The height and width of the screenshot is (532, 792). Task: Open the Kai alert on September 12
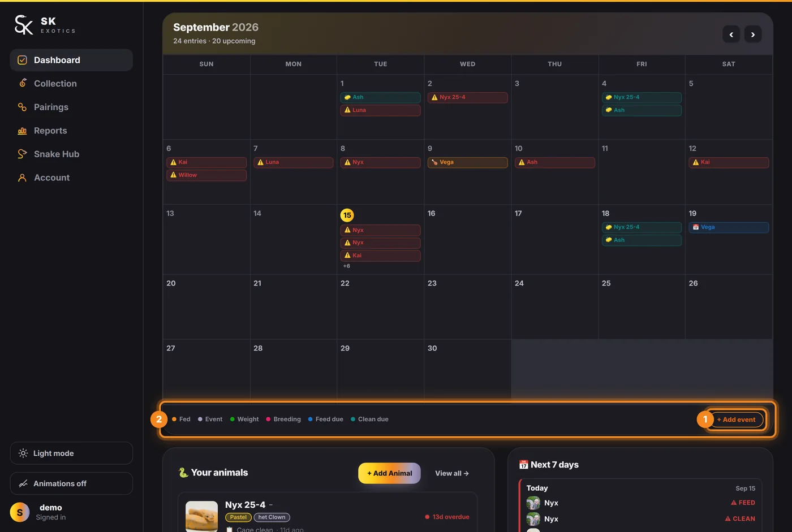(729, 162)
